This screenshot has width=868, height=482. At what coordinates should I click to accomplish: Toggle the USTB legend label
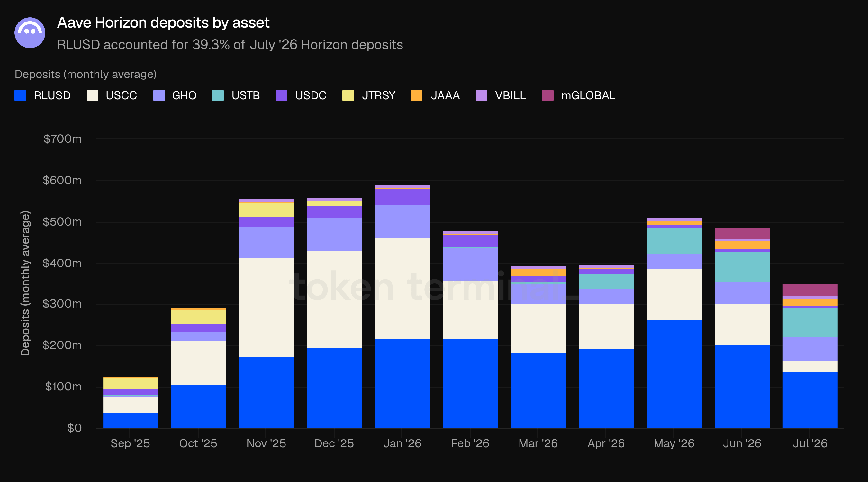pos(246,95)
